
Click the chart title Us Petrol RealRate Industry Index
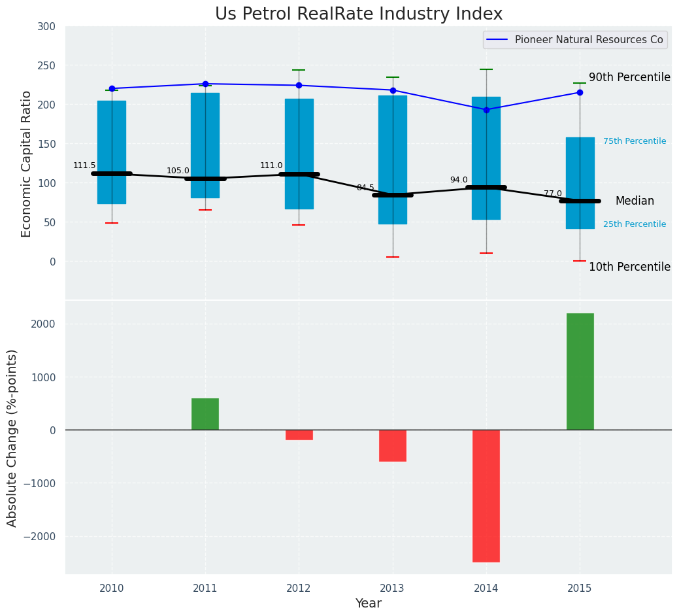coord(359,14)
